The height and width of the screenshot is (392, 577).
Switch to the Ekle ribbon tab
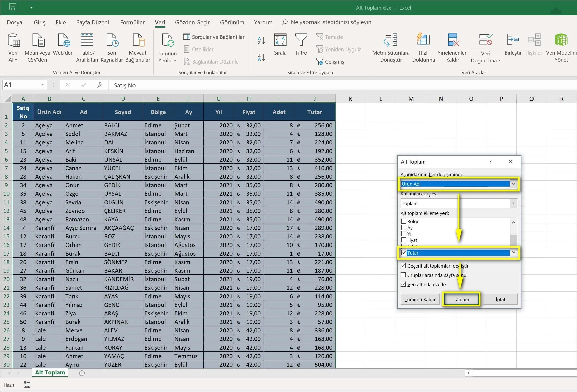61,22
